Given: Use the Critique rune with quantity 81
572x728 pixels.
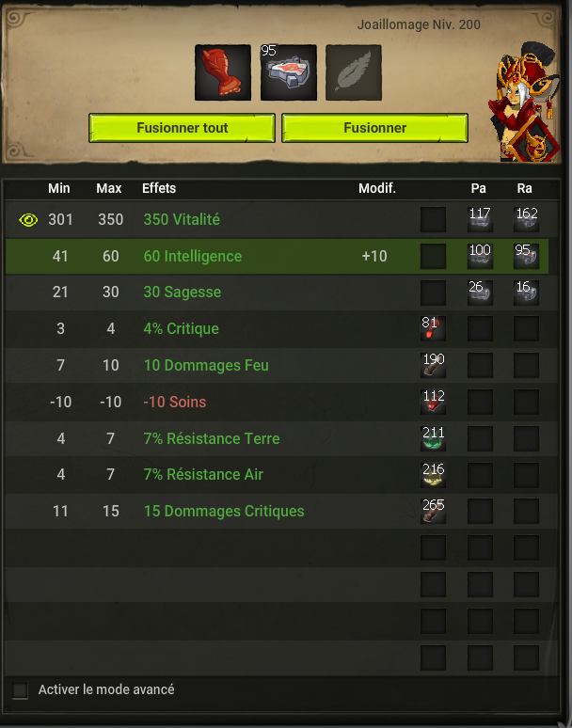Looking at the screenshot, I should point(433,328).
